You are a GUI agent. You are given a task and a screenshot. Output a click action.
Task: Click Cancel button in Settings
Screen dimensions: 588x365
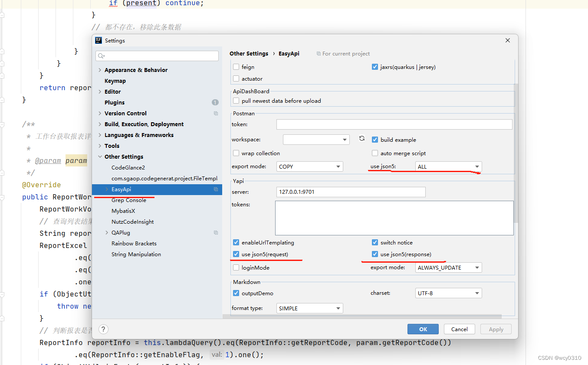pyautogui.click(x=460, y=329)
